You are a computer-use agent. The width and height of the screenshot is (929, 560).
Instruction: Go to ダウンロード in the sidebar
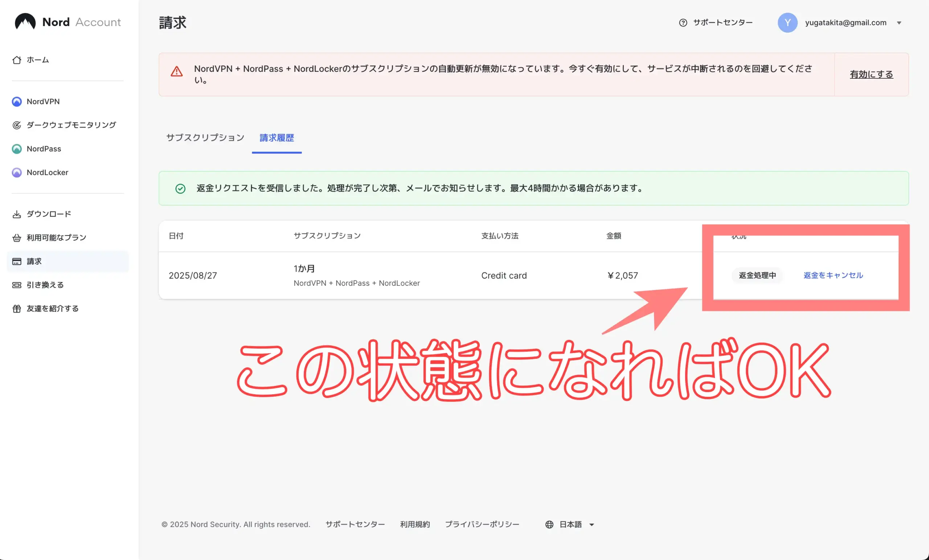[x=49, y=214]
